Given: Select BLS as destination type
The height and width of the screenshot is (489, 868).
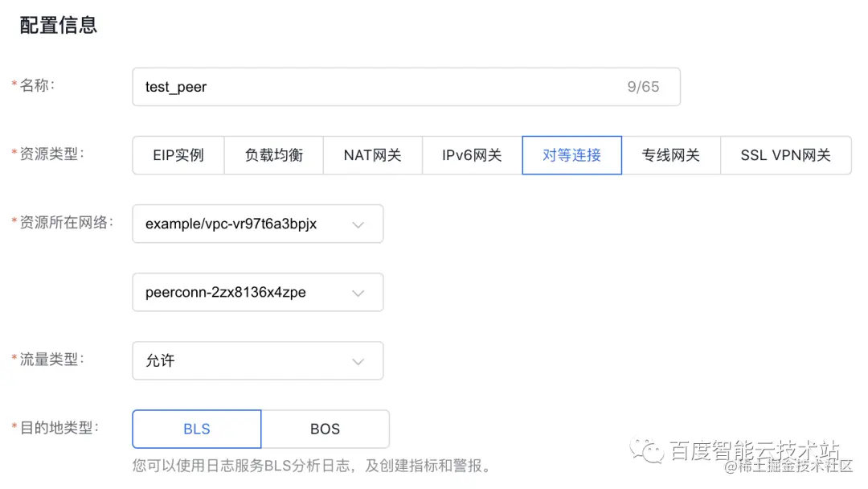Looking at the screenshot, I should pyautogui.click(x=195, y=429).
